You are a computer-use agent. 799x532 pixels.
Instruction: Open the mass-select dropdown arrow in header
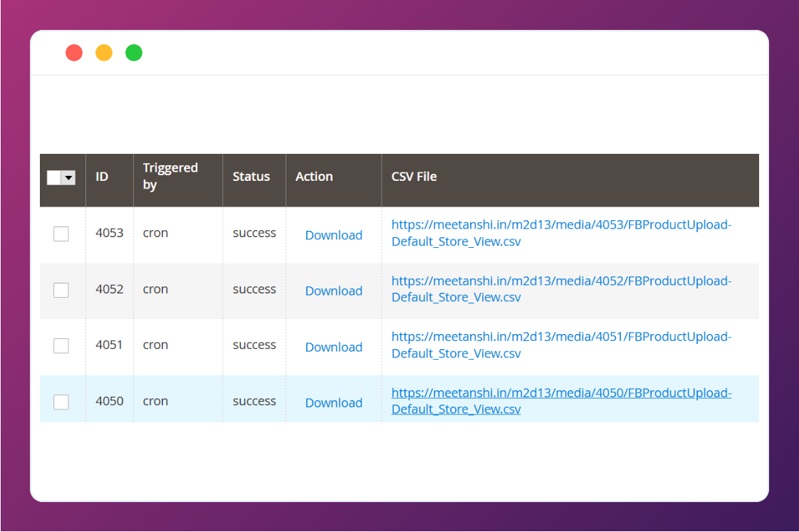coord(68,177)
